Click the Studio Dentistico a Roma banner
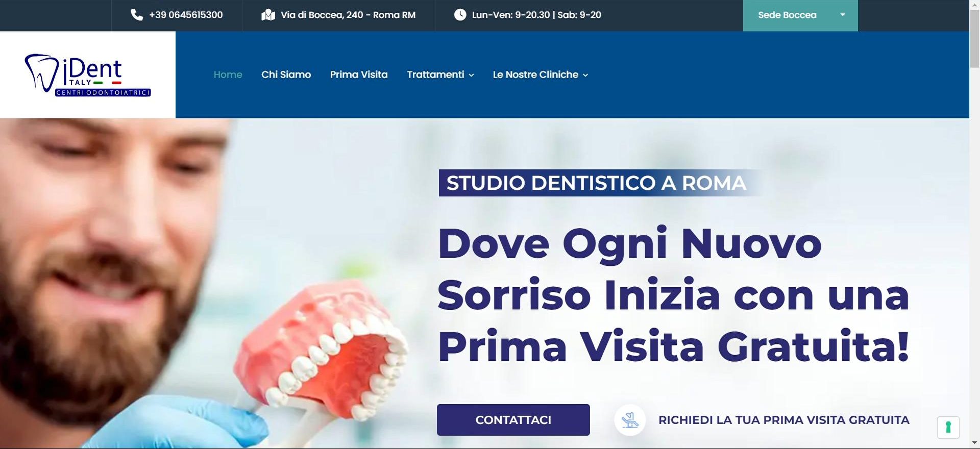This screenshot has width=980, height=449. click(596, 183)
